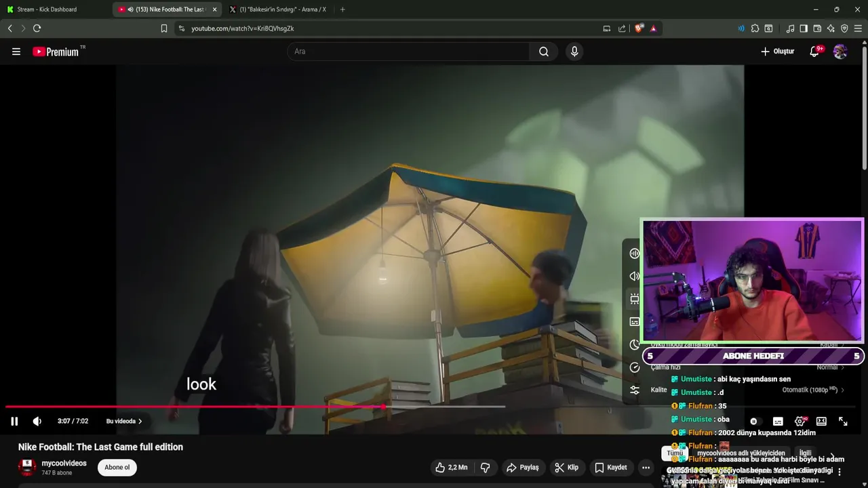This screenshot has height=488, width=868.
Task: Toggle stable volume option in settings panel
Action: (635, 253)
